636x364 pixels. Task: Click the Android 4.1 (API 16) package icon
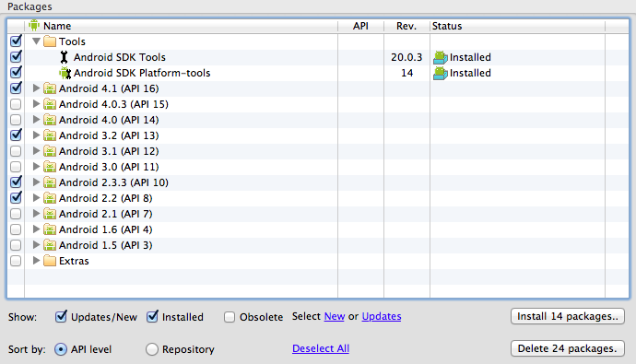click(50, 88)
